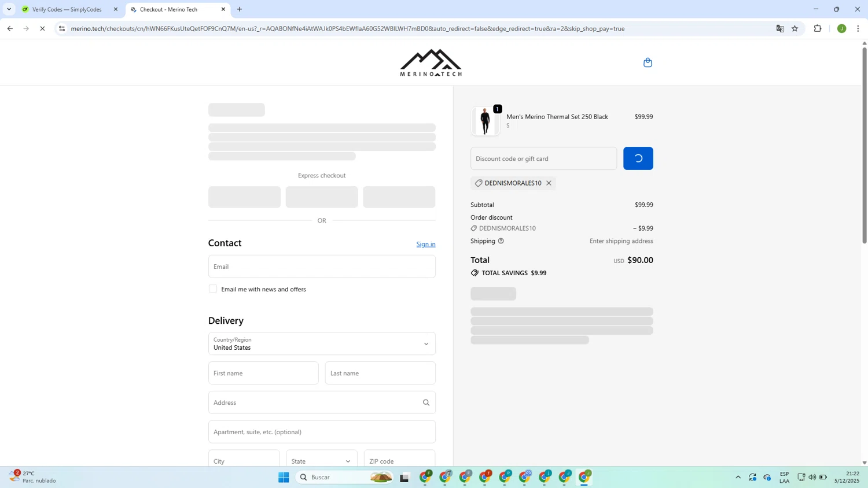The height and width of the screenshot is (488, 868).
Task: Go back to previous page
Action: [x=10, y=28]
